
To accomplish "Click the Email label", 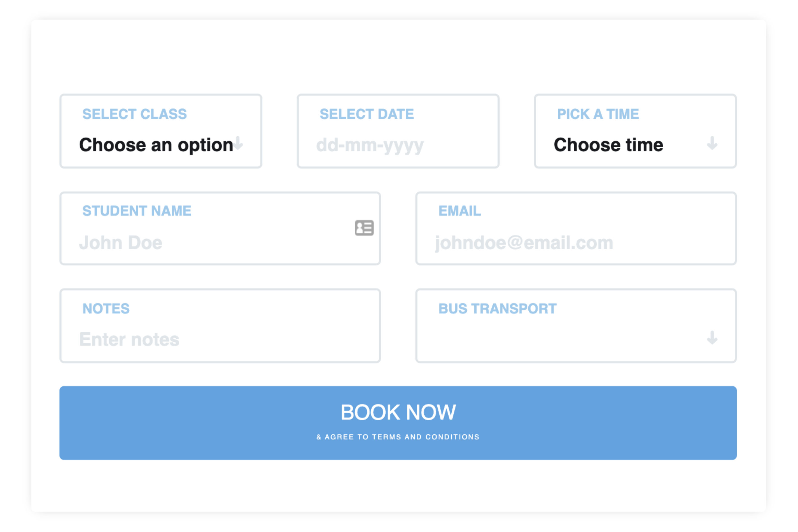I will [460, 211].
